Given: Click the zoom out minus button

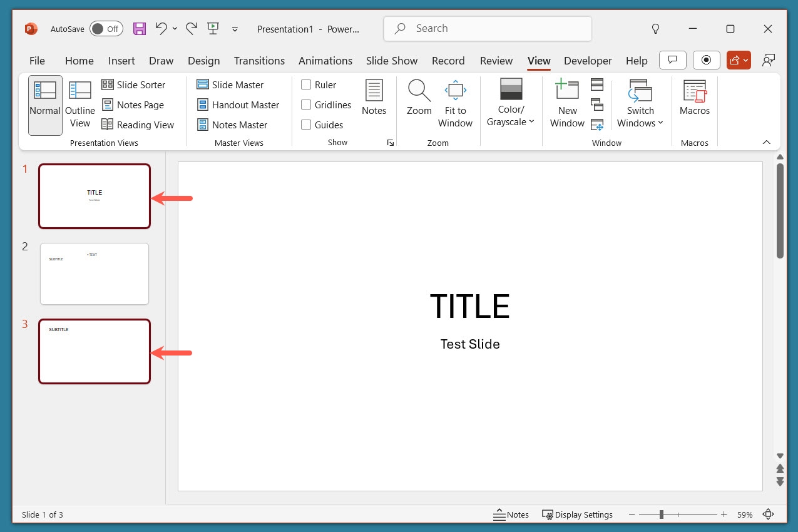Looking at the screenshot, I should pyautogui.click(x=631, y=514).
